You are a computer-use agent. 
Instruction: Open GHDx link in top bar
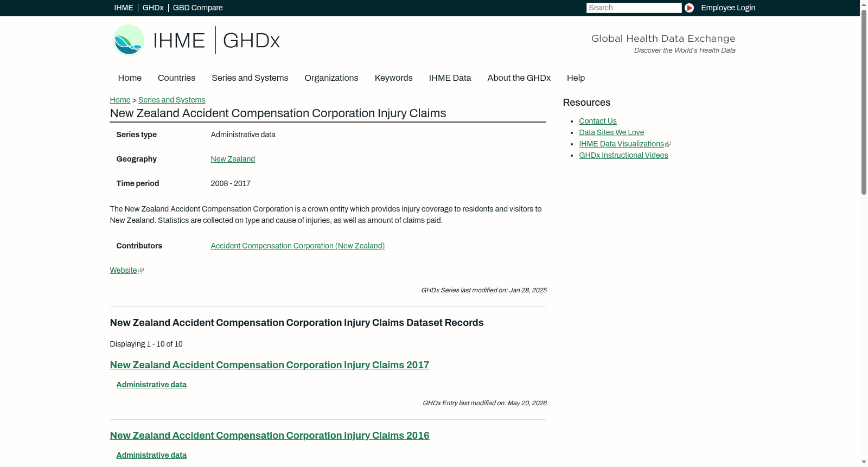(153, 8)
